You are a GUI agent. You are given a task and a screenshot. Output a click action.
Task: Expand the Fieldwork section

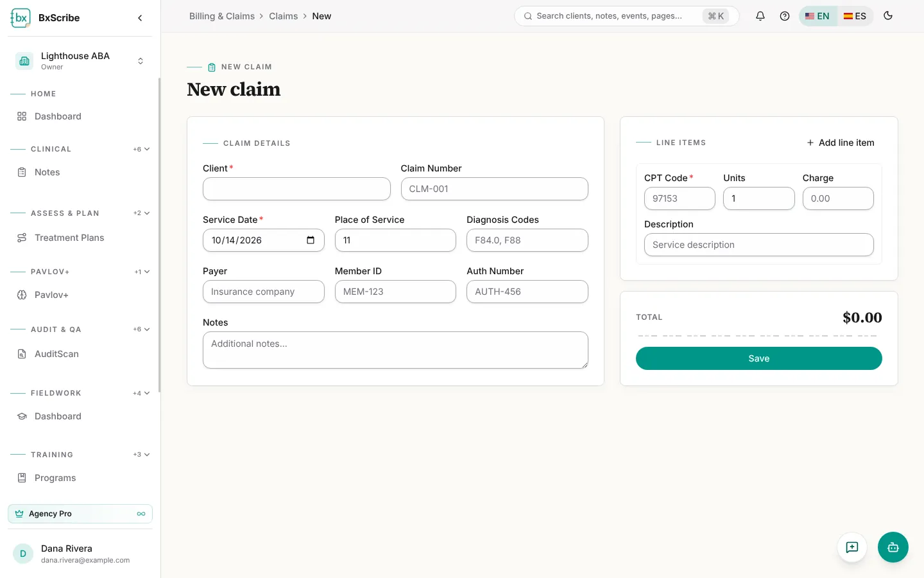coord(142,393)
